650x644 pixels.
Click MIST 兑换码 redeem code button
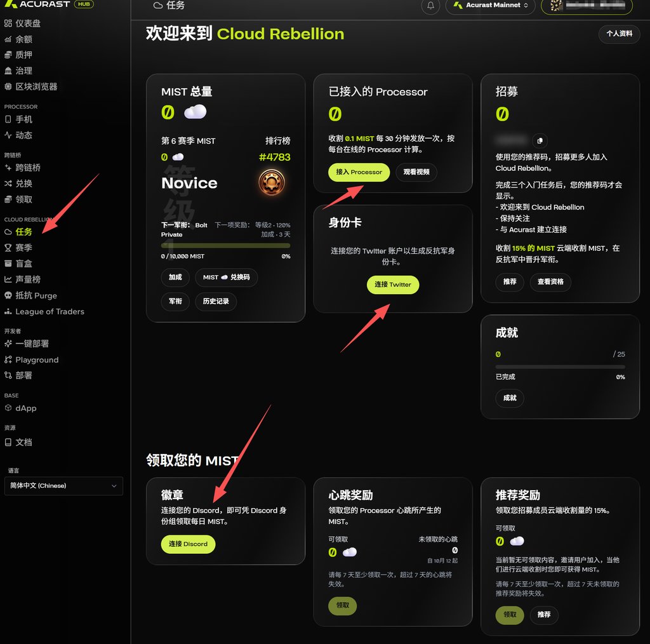coord(227,278)
